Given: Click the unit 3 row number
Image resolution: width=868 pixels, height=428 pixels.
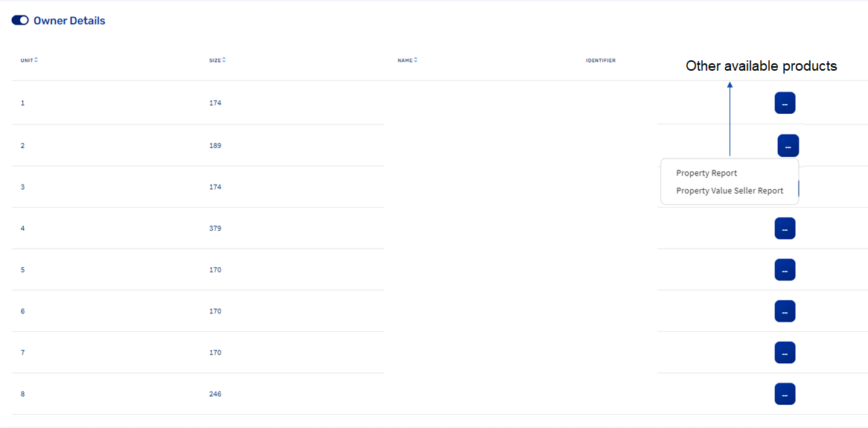Looking at the screenshot, I should [x=22, y=187].
